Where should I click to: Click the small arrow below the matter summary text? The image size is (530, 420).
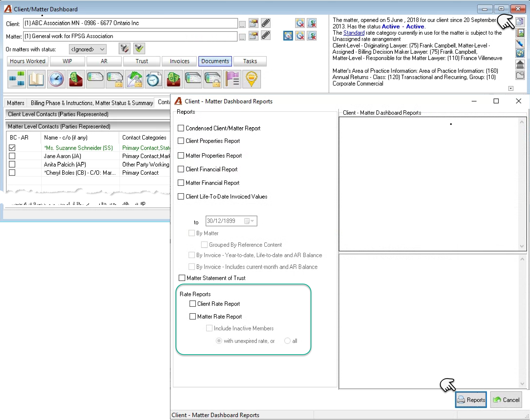pos(510,88)
